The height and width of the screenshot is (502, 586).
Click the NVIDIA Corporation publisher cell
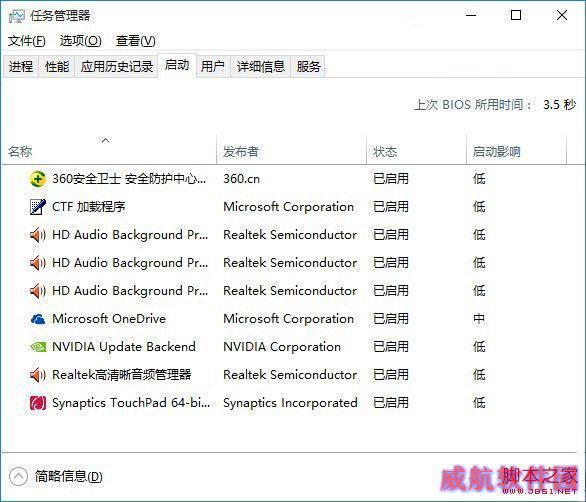[x=282, y=347]
